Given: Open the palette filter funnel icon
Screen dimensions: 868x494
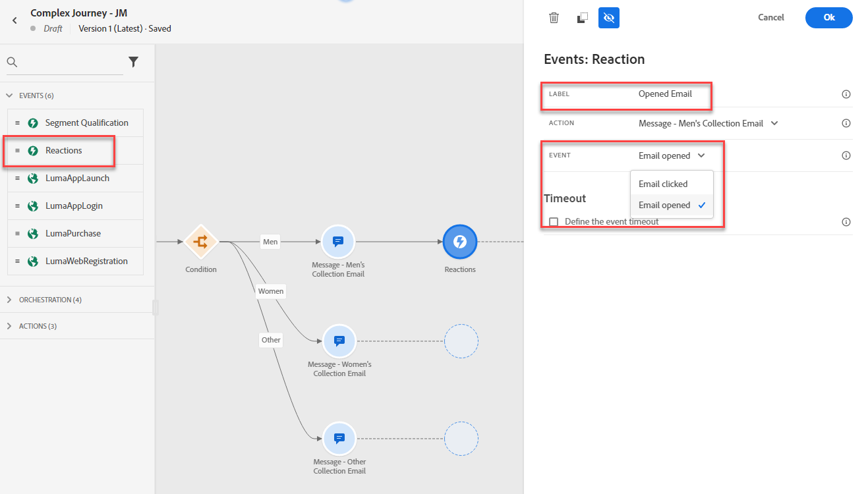Looking at the screenshot, I should pos(133,62).
